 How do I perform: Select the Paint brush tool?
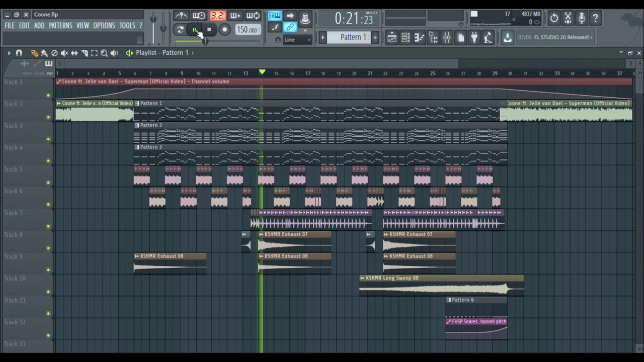pos(44,53)
